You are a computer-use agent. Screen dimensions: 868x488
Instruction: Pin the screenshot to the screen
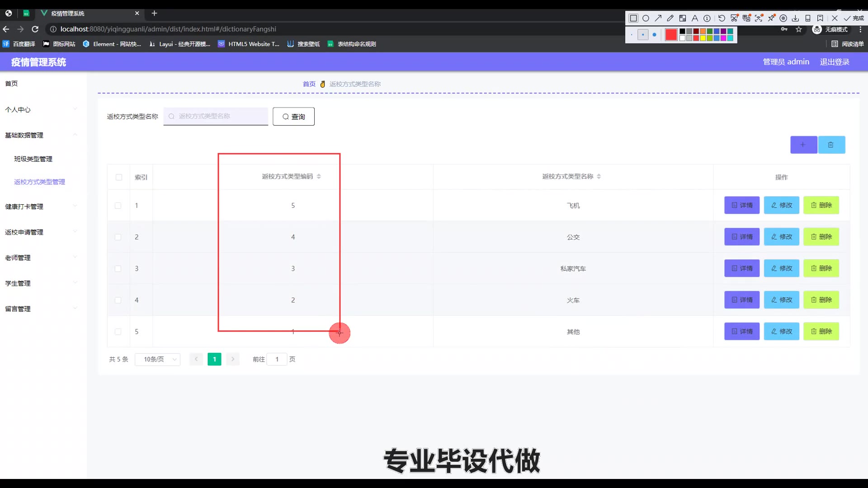(x=771, y=19)
